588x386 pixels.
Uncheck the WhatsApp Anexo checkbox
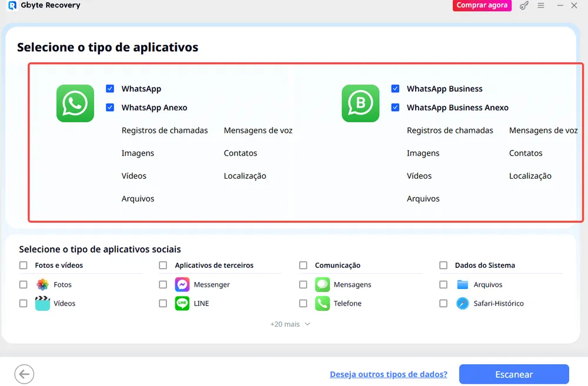click(109, 108)
